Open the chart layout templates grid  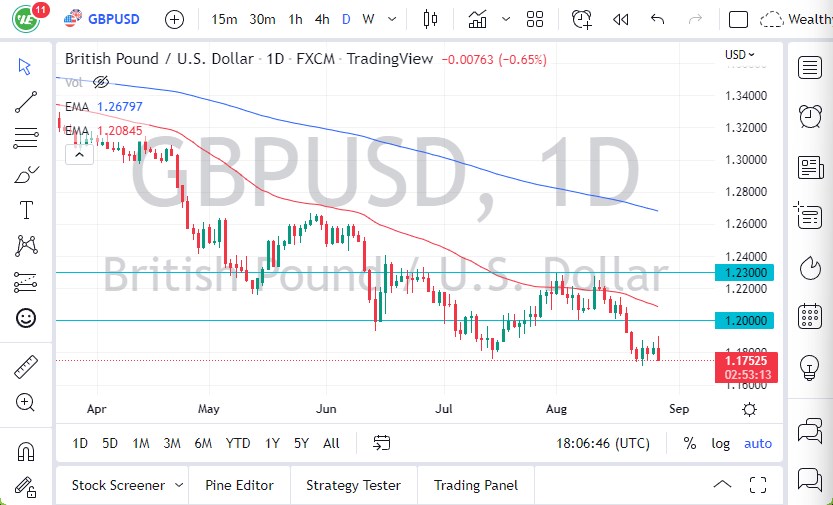(x=535, y=19)
